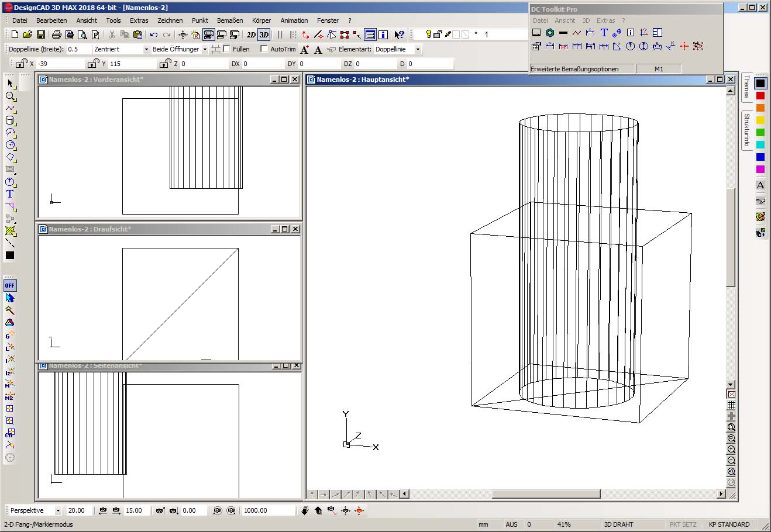Screen dimensions: 771x532
Task: Click the X coordinate input field
Action: (x=60, y=64)
